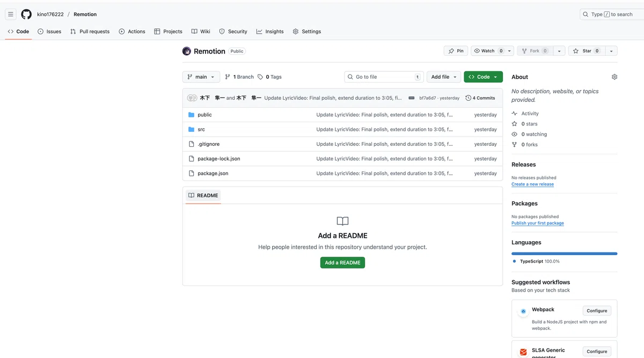Viewport: 644px width, 358px height.
Task: Focus the Go to file field
Action: click(x=384, y=77)
